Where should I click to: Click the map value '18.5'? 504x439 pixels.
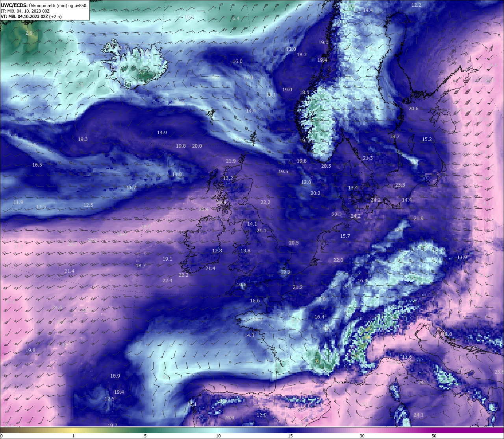point(304,93)
